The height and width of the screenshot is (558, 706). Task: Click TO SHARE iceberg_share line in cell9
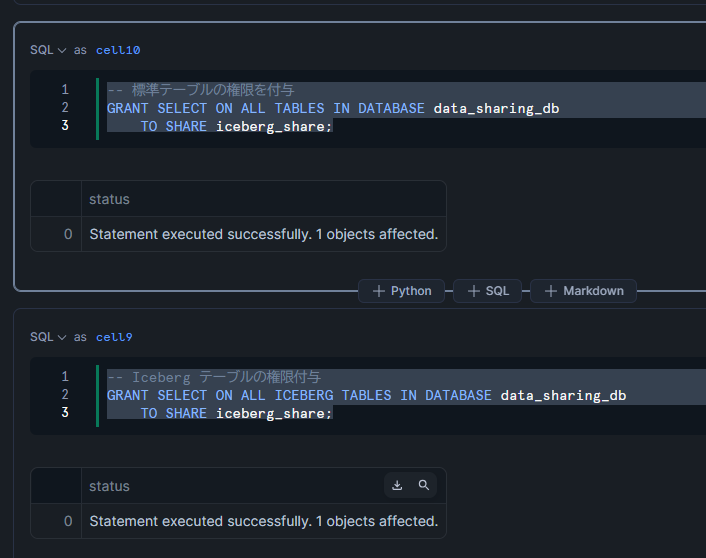236,413
